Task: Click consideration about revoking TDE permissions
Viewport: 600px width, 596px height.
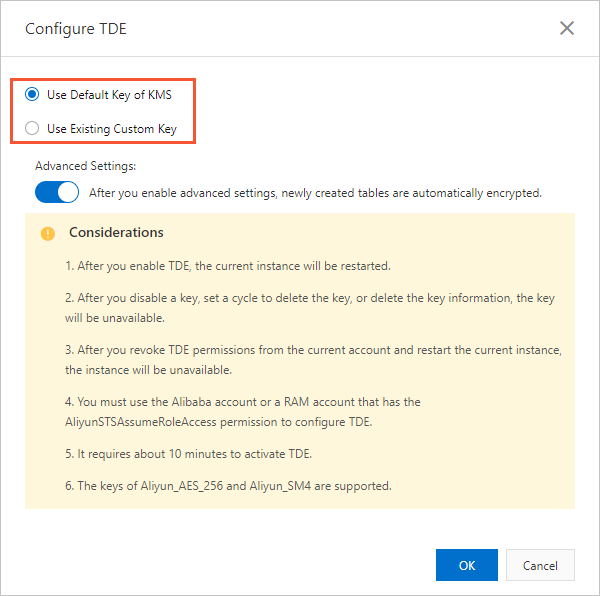Action: [313, 360]
